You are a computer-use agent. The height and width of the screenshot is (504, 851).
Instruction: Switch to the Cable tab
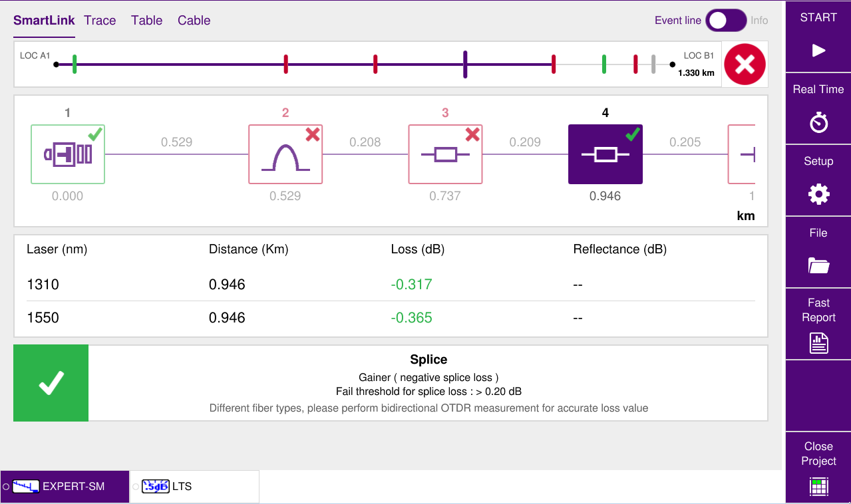[x=193, y=21]
